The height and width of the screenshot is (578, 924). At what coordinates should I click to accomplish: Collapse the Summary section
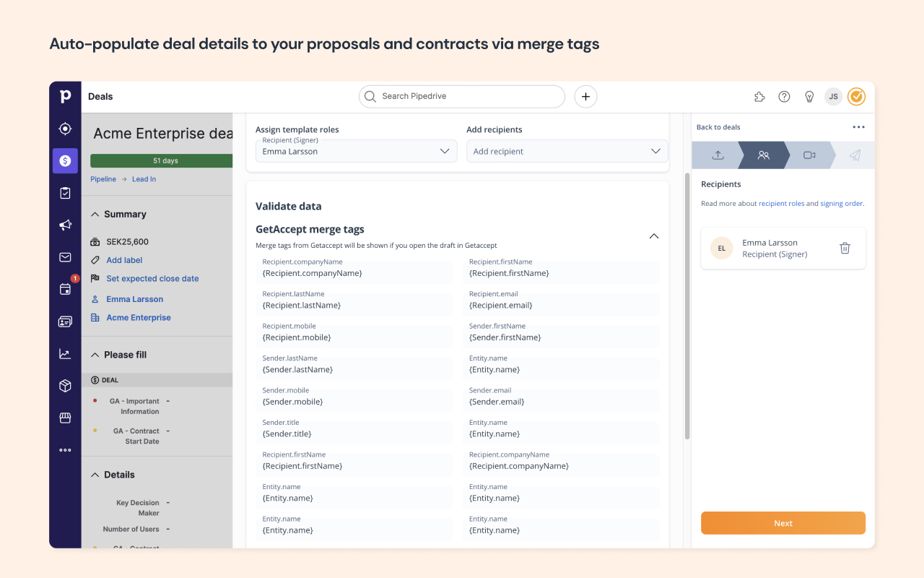[x=94, y=214]
